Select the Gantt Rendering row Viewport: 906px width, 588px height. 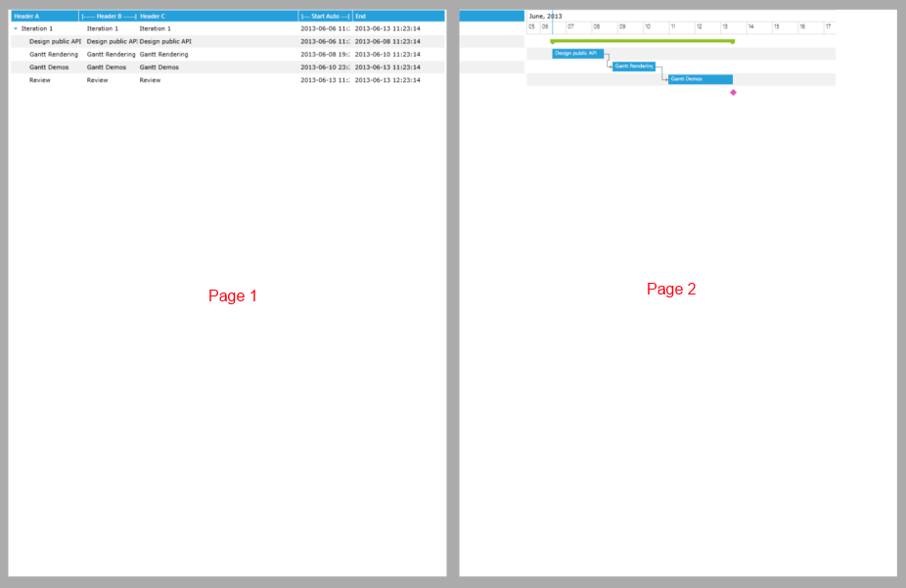tap(52, 54)
